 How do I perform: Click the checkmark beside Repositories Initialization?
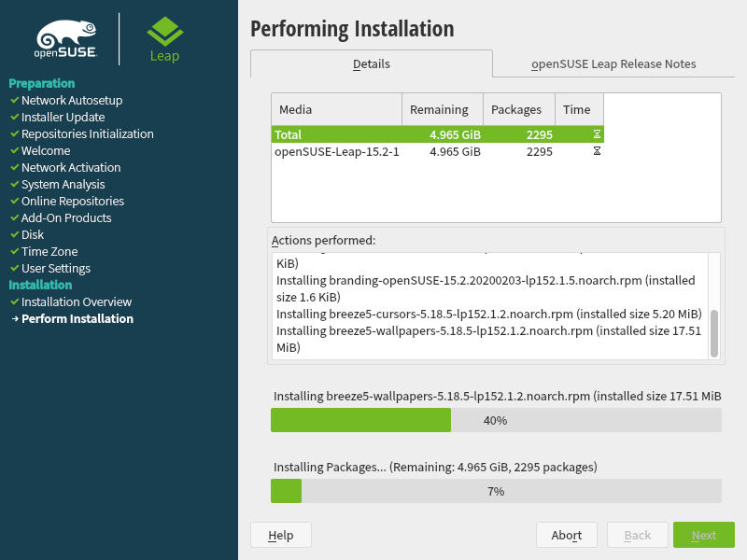point(15,133)
